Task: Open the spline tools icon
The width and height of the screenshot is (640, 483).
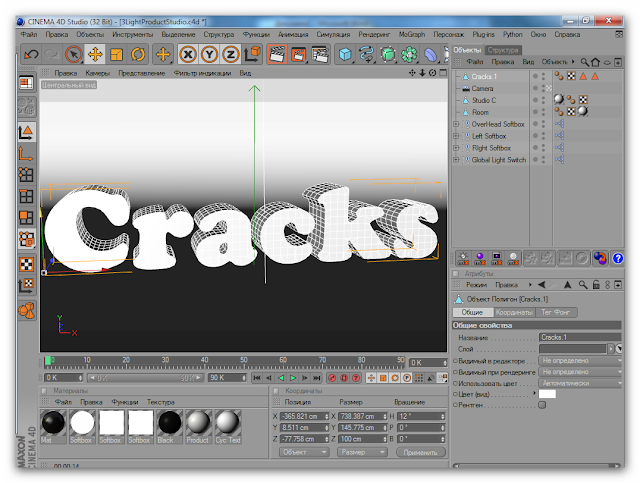Action: point(367,54)
